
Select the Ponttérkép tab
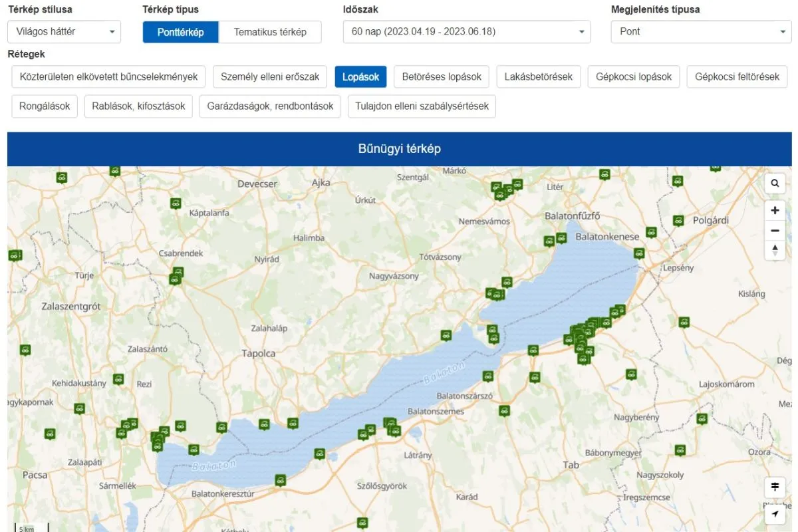point(180,32)
